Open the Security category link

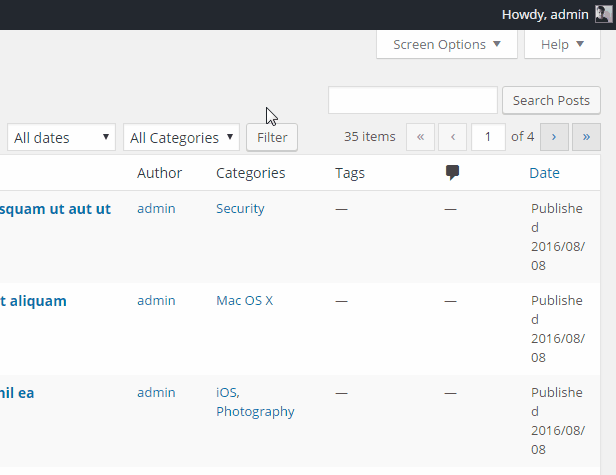click(x=240, y=209)
